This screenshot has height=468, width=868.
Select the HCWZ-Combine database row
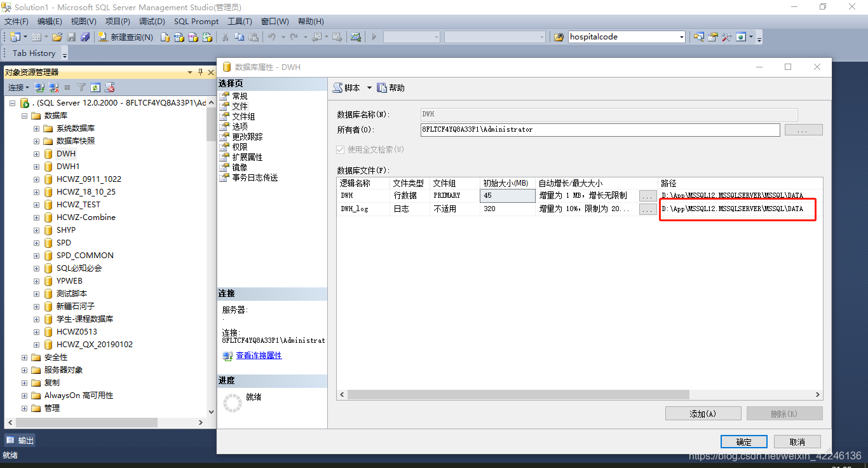point(86,217)
